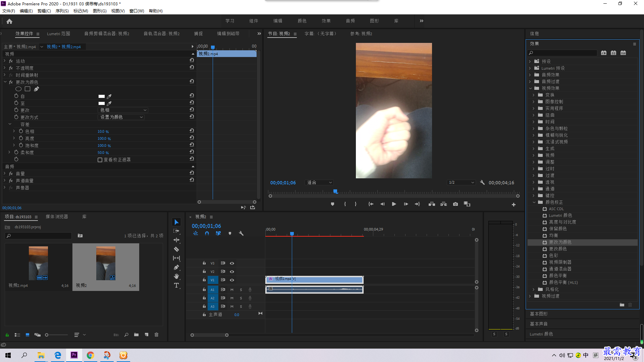Step forward one frame in program monitor
This screenshot has height=362, width=644.
click(x=406, y=204)
